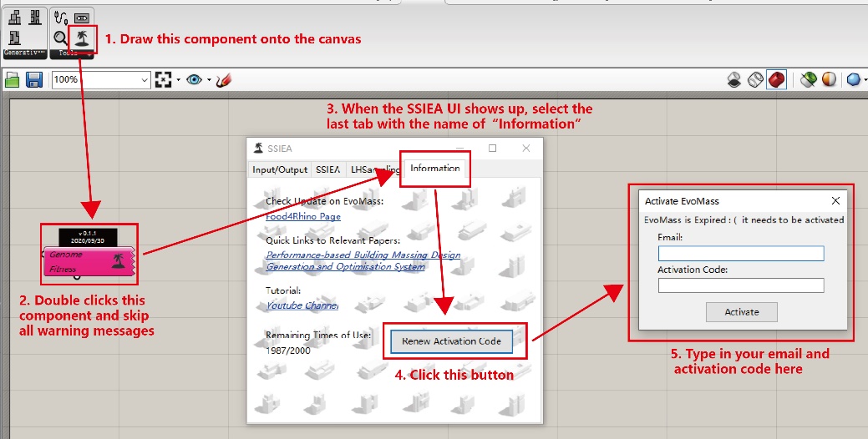This screenshot has width=868, height=439.
Task: Click the blue polygon mesh quality icon
Action: point(854,80)
